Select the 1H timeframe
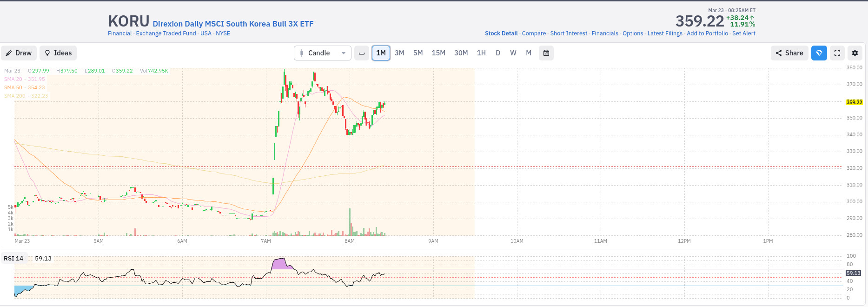The image size is (868, 307). click(481, 53)
